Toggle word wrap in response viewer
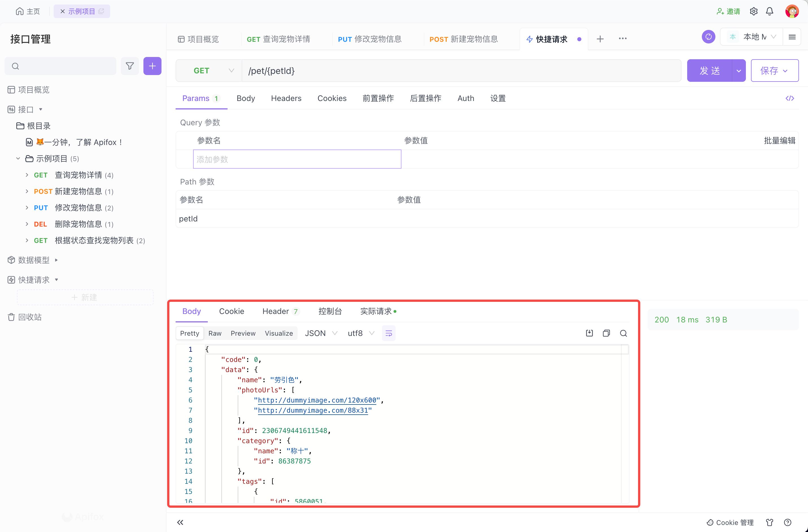This screenshot has height=532, width=808. coord(389,333)
